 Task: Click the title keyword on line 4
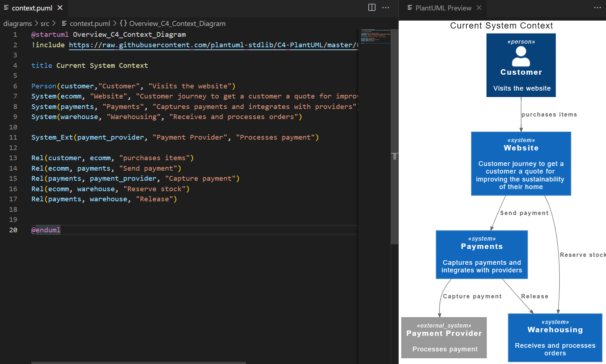tap(42, 65)
